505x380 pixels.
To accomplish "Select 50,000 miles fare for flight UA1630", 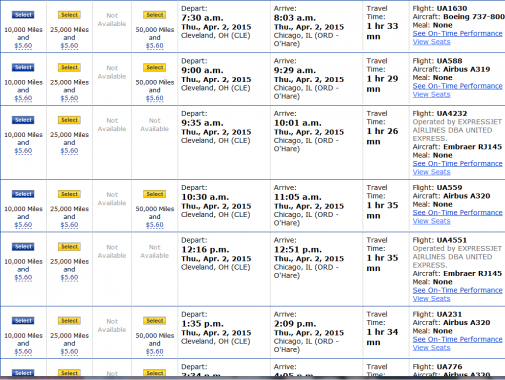I will (x=155, y=15).
